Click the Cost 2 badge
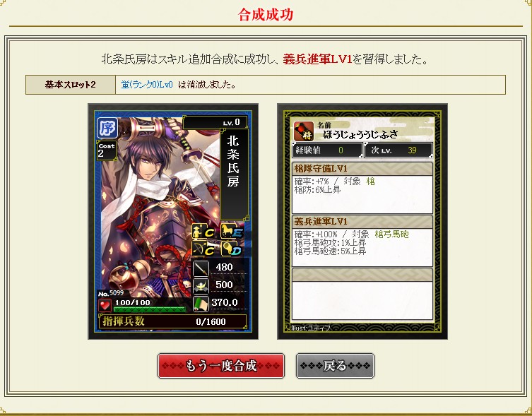Viewport: 532px width, 416px height. tap(107, 150)
